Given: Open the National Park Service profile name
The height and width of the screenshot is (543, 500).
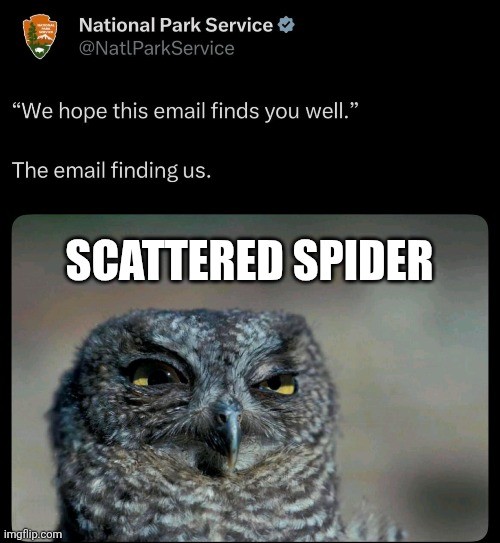Looking at the screenshot, I should coord(176,25).
